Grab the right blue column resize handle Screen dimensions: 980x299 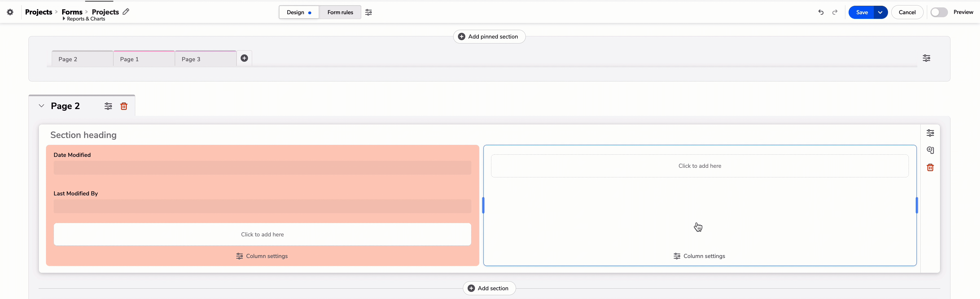[x=917, y=205]
